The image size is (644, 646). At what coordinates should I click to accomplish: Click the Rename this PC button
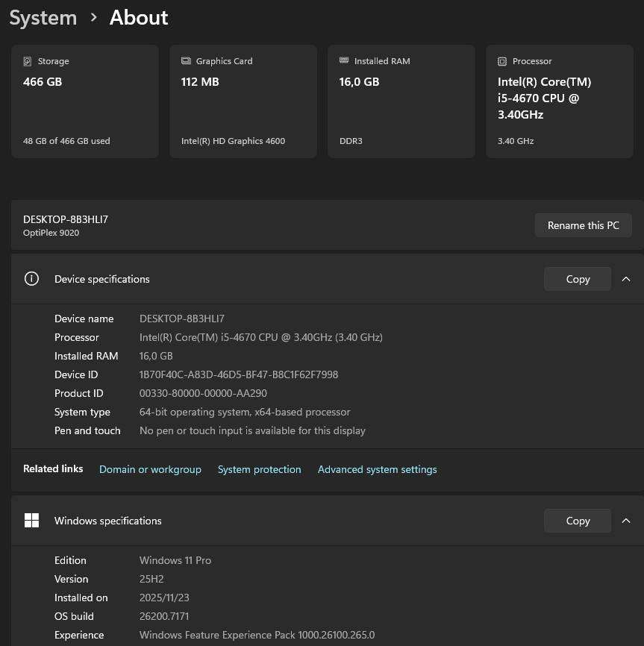click(583, 225)
